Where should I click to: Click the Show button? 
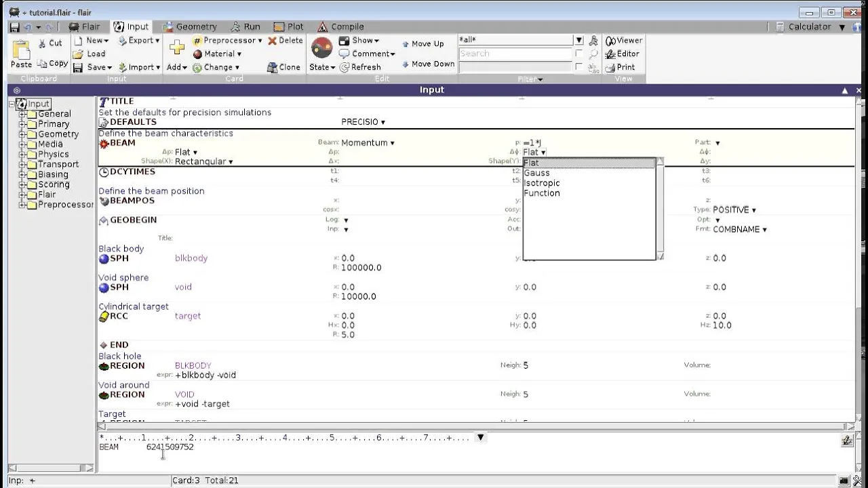(359, 41)
